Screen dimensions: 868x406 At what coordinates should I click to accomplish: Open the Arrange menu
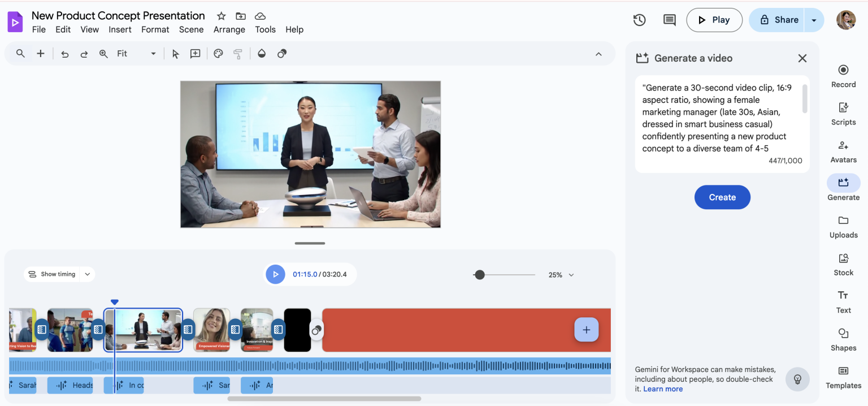229,29
